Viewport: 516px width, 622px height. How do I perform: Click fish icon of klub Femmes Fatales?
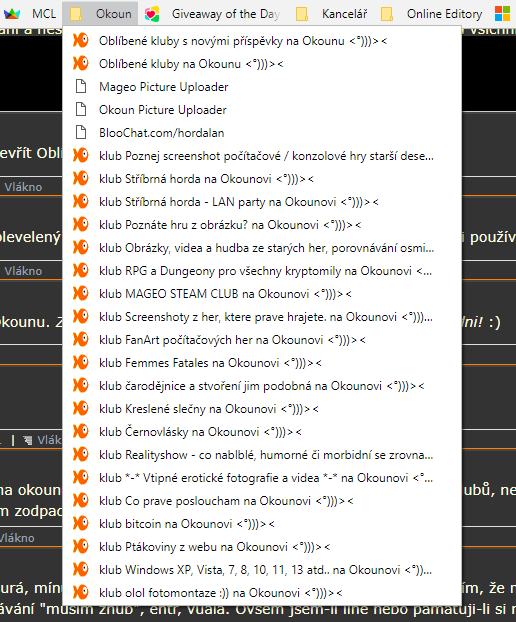[x=81, y=363]
